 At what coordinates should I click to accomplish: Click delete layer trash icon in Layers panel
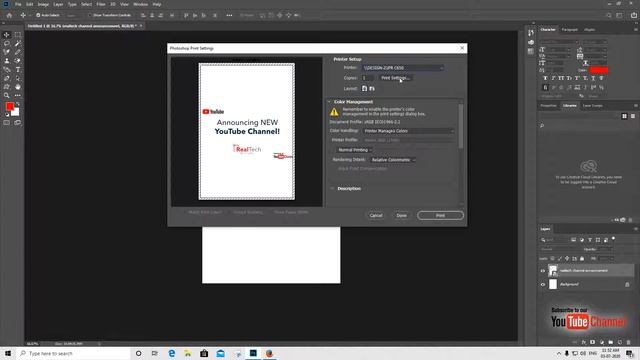tap(629, 342)
